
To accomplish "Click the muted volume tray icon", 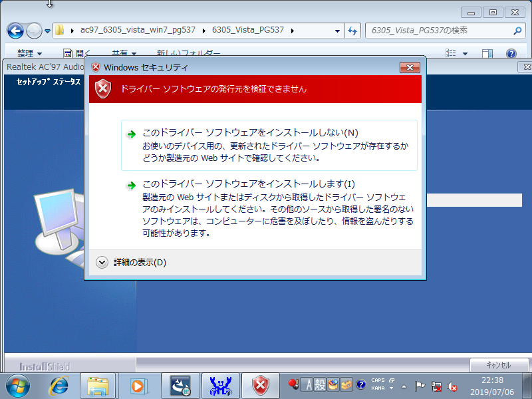I will 452,386.
